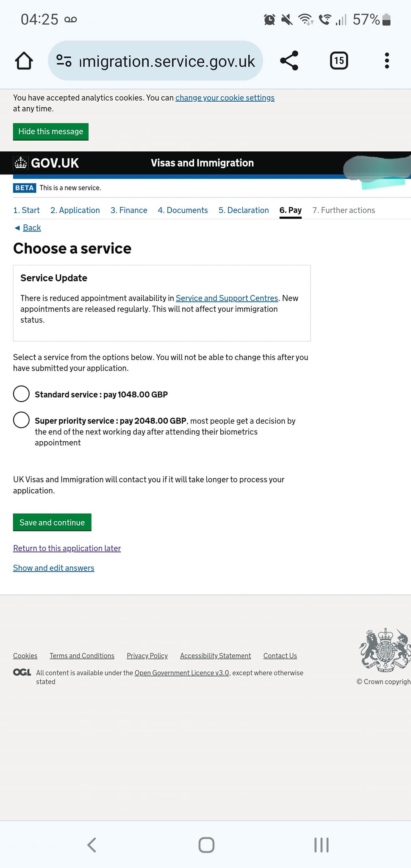This screenshot has height=868, width=411.
Task: Tap the share icon
Action: pyautogui.click(x=289, y=61)
